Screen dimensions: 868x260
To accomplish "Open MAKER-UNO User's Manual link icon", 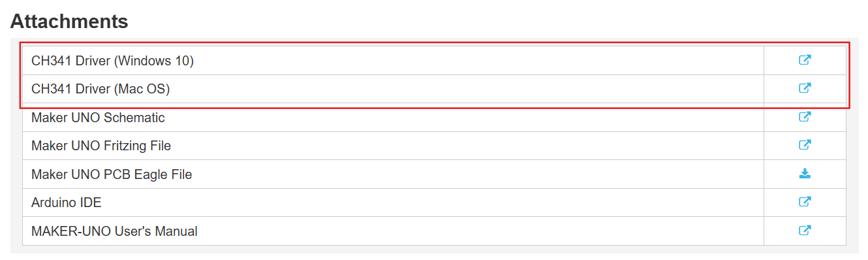I will point(805,231).
